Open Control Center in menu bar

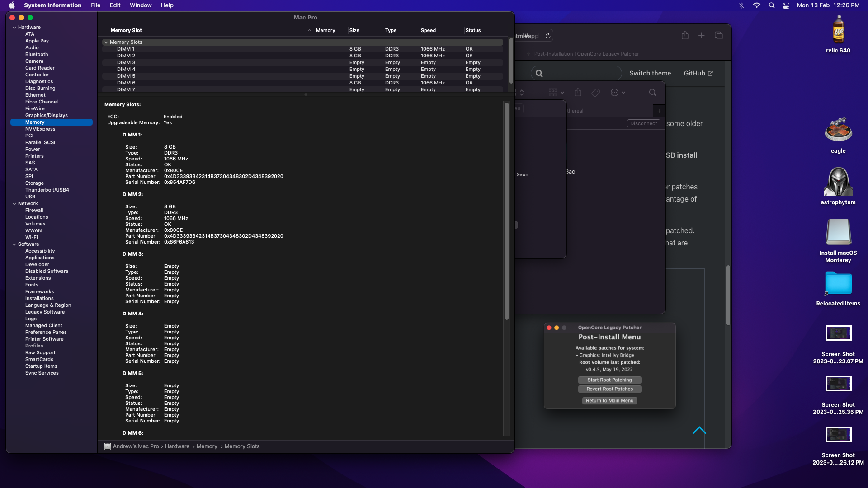[x=786, y=5]
